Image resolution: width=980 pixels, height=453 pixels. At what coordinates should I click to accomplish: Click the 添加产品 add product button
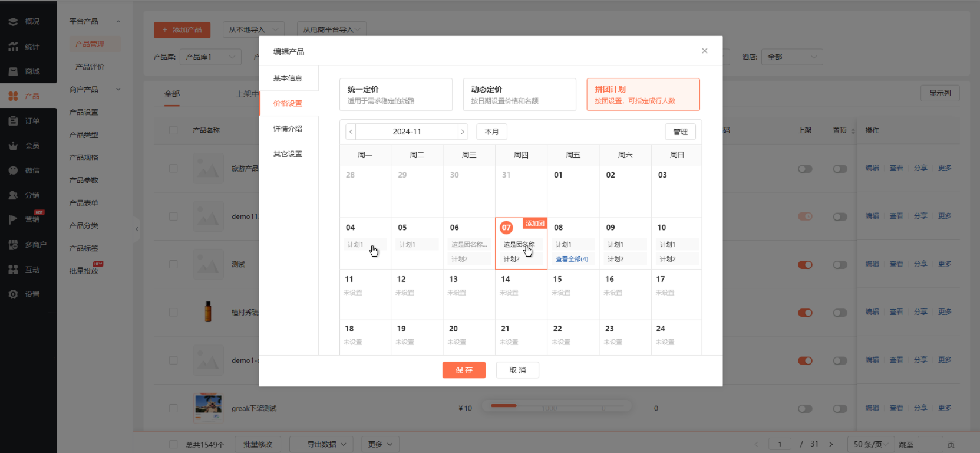pyautogui.click(x=182, y=29)
